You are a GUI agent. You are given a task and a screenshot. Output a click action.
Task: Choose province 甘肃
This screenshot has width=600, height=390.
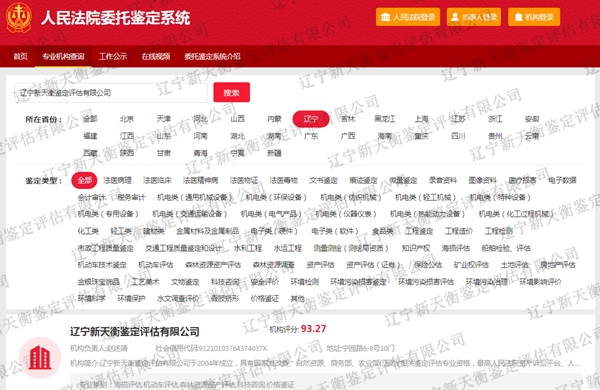coord(163,153)
